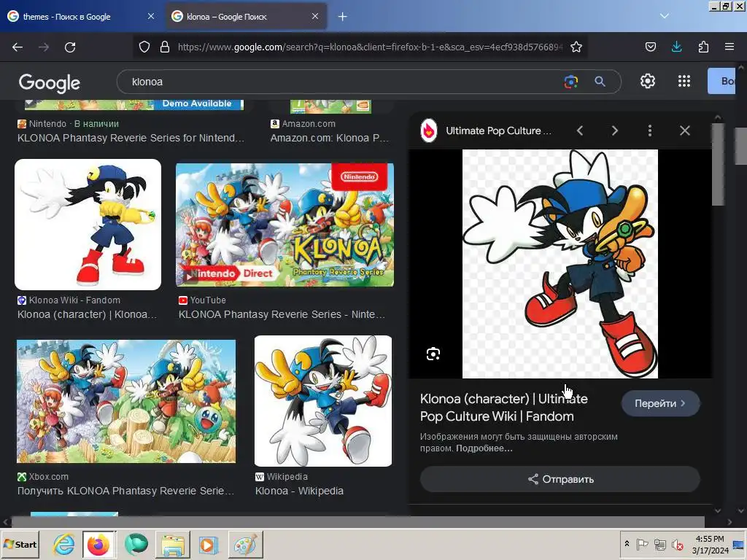Click the large Klonoa preview image

pos(560,264)
